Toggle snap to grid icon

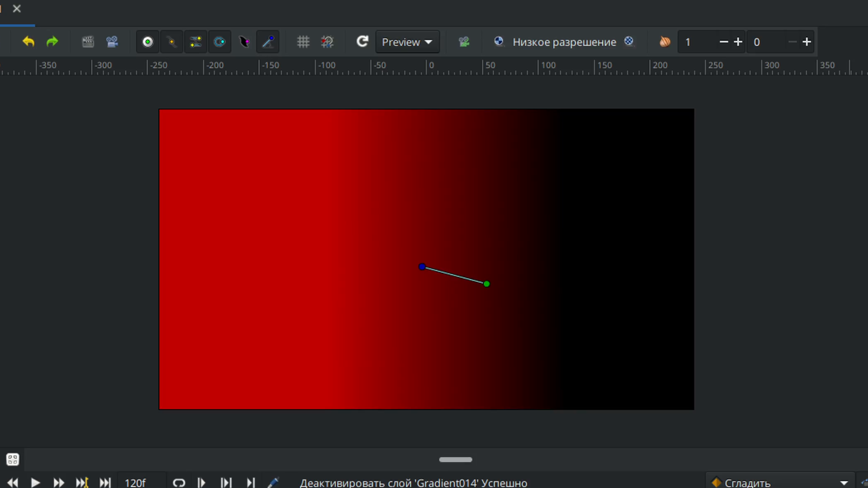click(x=327, y=42)
